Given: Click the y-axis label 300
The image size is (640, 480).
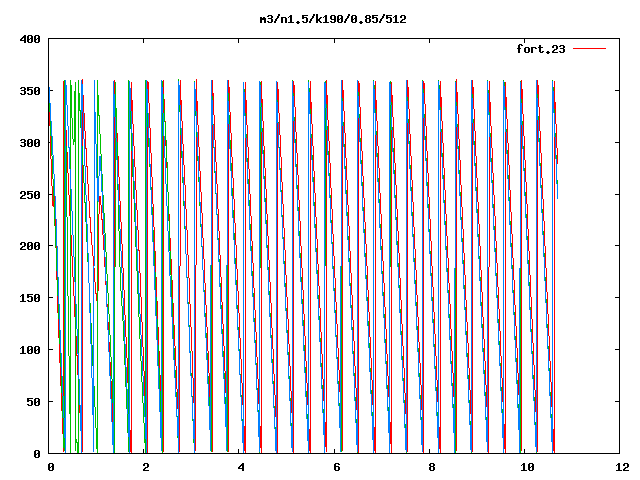Looking at the screenshot, I should pyautogui.click(x=30, y=143).
